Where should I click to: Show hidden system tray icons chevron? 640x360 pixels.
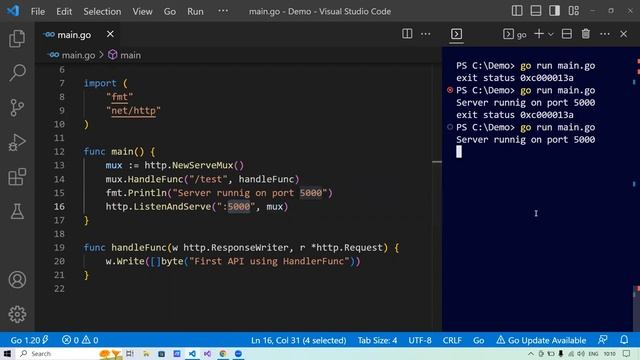(x=530, y=353)
